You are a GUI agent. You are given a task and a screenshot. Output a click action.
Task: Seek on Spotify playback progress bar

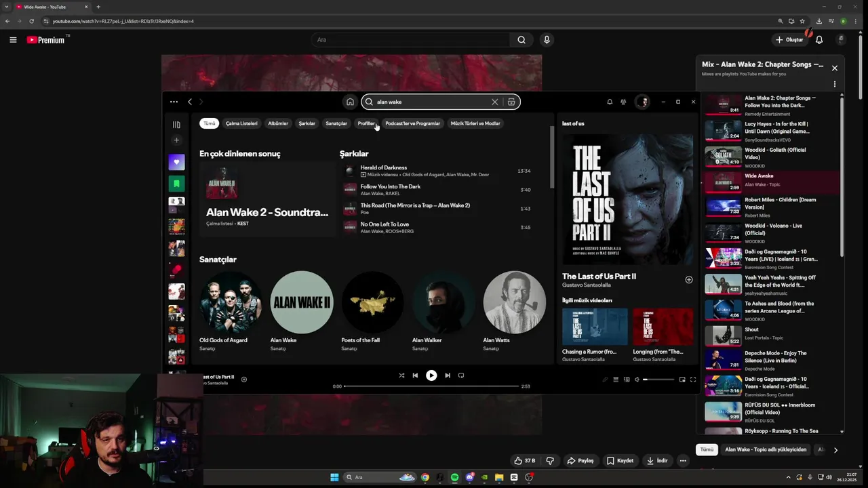click(x=431, y=386)
